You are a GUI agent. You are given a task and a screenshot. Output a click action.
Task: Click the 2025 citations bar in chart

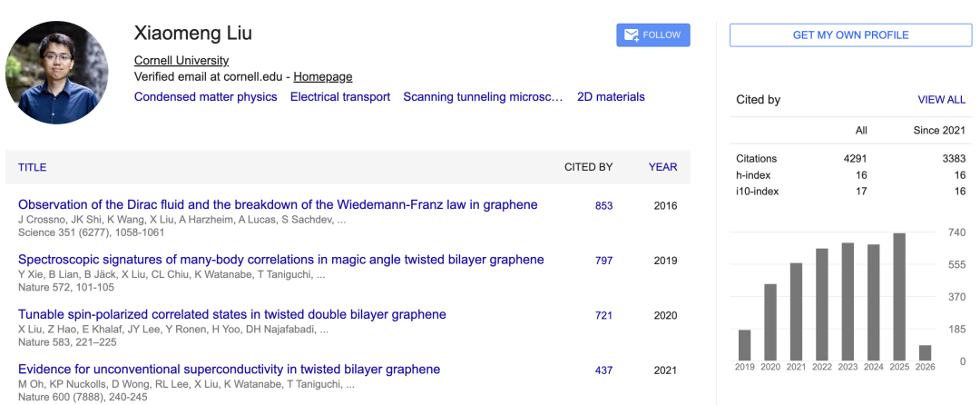[x=899, y=296]
